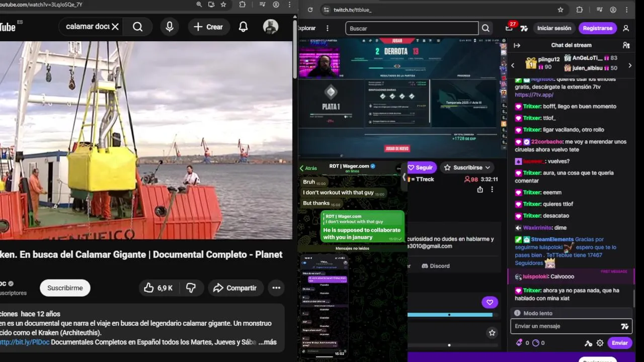644x362 pixels.
Task: Send chat message with Enviar button
Action: click(x=619, y=343)
